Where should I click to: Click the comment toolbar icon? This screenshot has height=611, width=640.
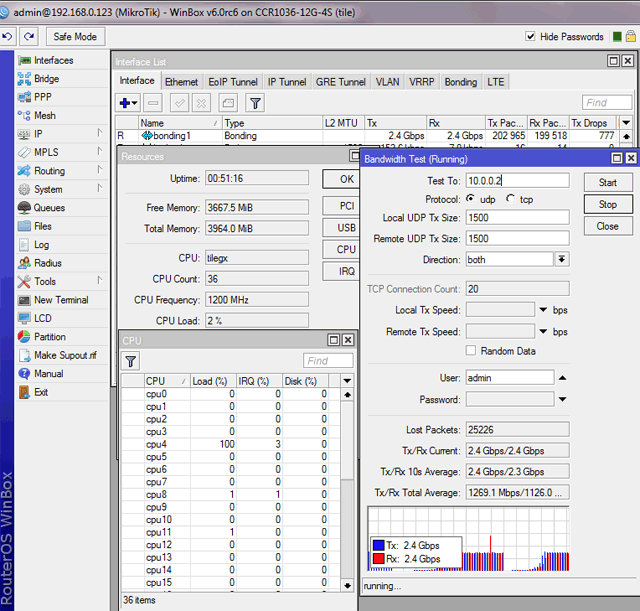click(228, 103)
